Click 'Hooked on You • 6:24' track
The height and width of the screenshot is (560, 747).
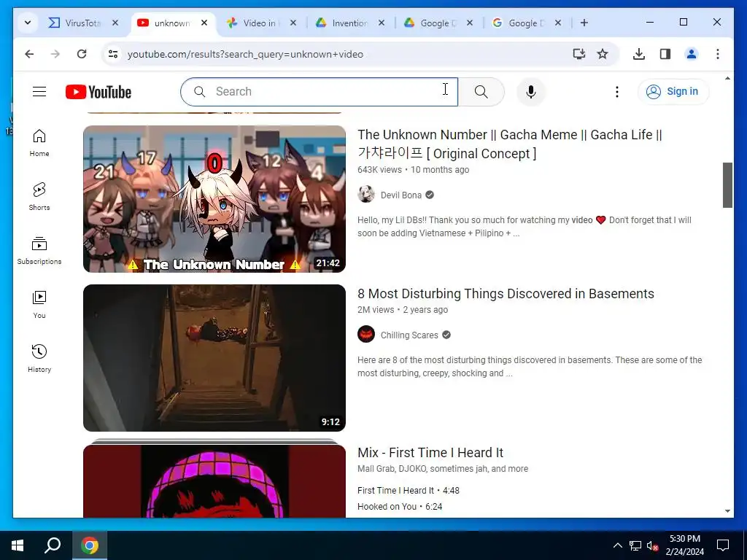pos(400,507)
